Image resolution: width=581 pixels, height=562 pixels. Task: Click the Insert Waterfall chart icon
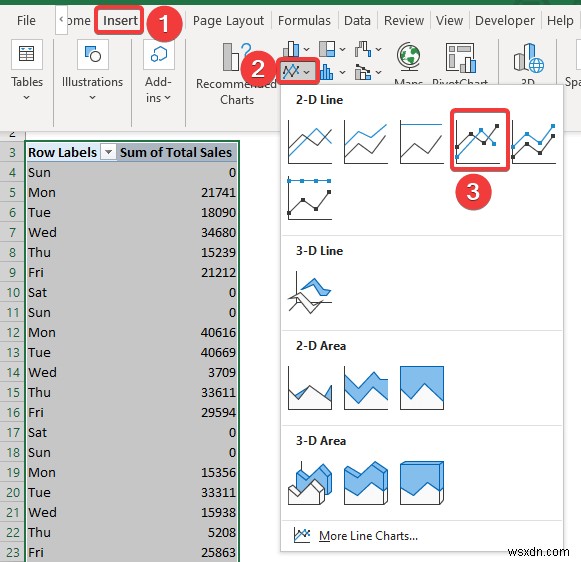coord(363,49)
